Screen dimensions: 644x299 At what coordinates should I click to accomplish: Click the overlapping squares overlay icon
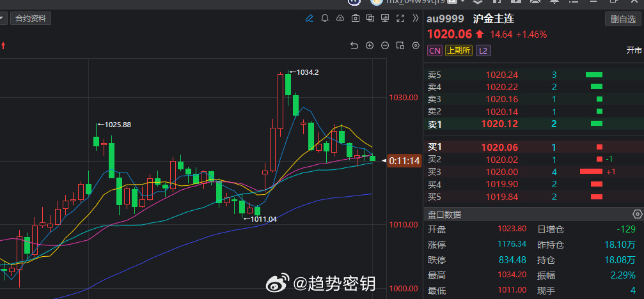click(370, 18)
